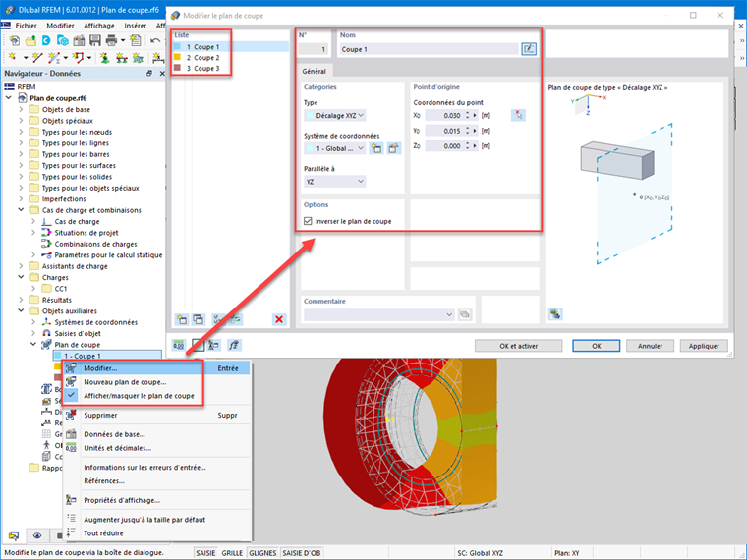Open the Insérer menu

pyautogui.click(x=136, y=26)
